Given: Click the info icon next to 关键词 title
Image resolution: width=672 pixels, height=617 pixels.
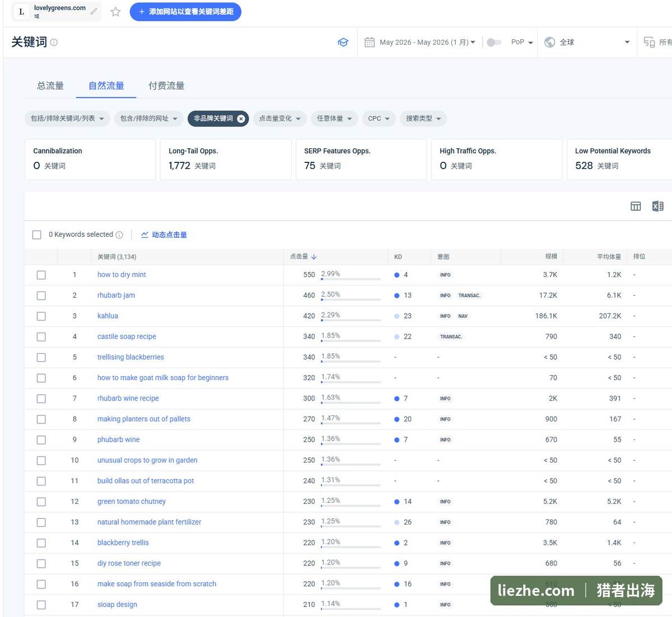Looking at the screenshot, I should click(x=54, y=42).
